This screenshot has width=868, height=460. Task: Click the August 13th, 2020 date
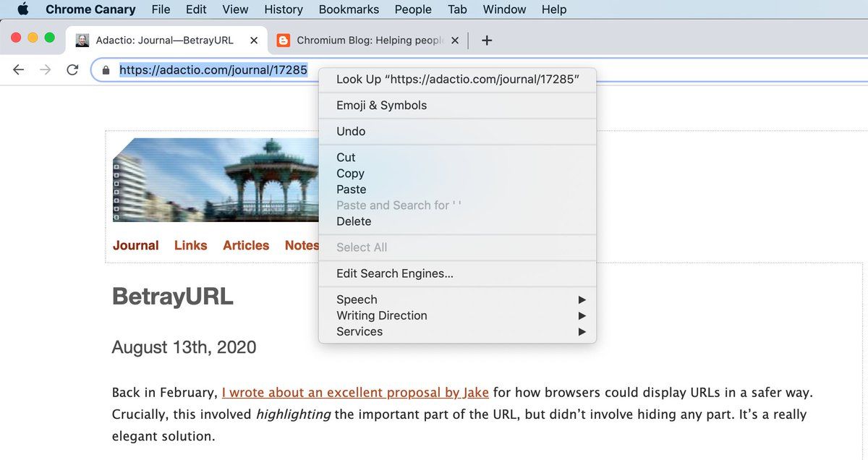coord(184,347)
